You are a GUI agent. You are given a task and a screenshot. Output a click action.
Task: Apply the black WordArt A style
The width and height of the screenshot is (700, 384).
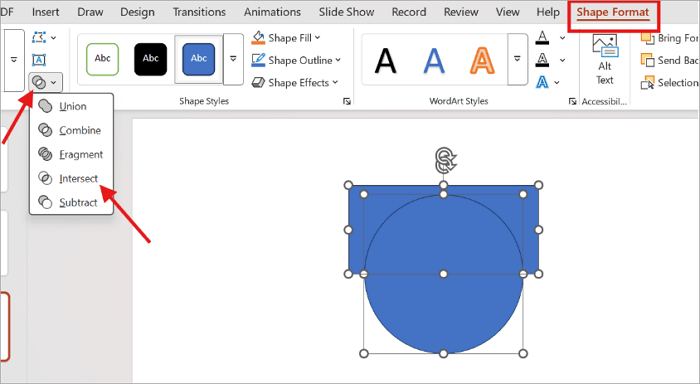[x=385, y=60]
